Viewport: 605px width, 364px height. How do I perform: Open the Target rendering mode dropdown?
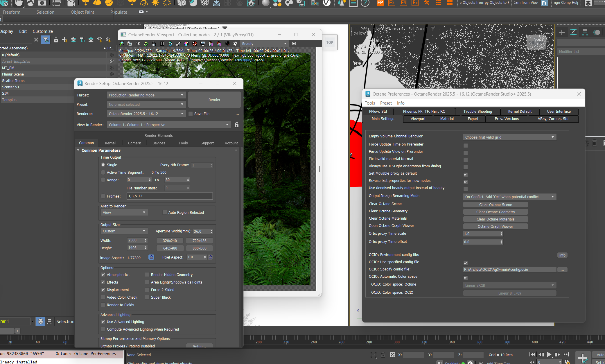(x=146, y=95)
